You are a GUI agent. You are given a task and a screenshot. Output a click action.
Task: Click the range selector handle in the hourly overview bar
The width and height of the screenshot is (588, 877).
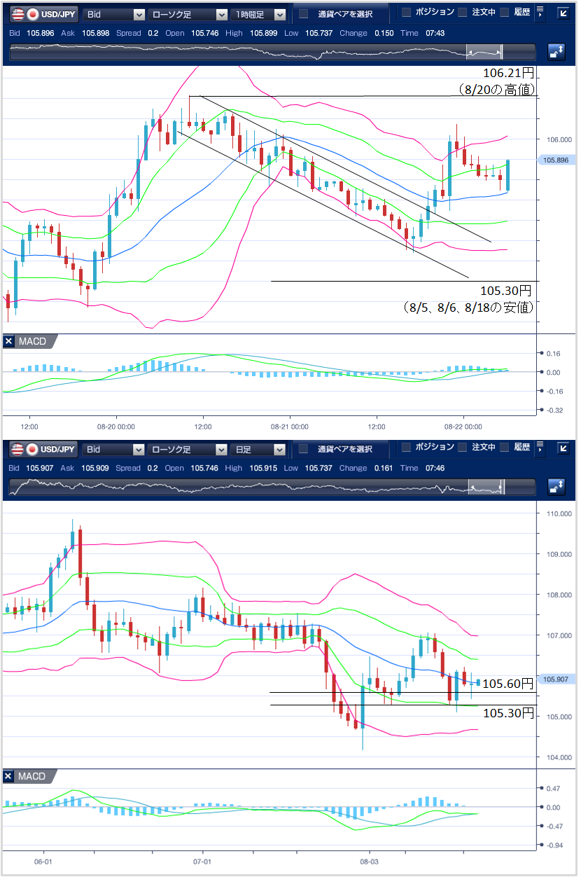[484, 52]
